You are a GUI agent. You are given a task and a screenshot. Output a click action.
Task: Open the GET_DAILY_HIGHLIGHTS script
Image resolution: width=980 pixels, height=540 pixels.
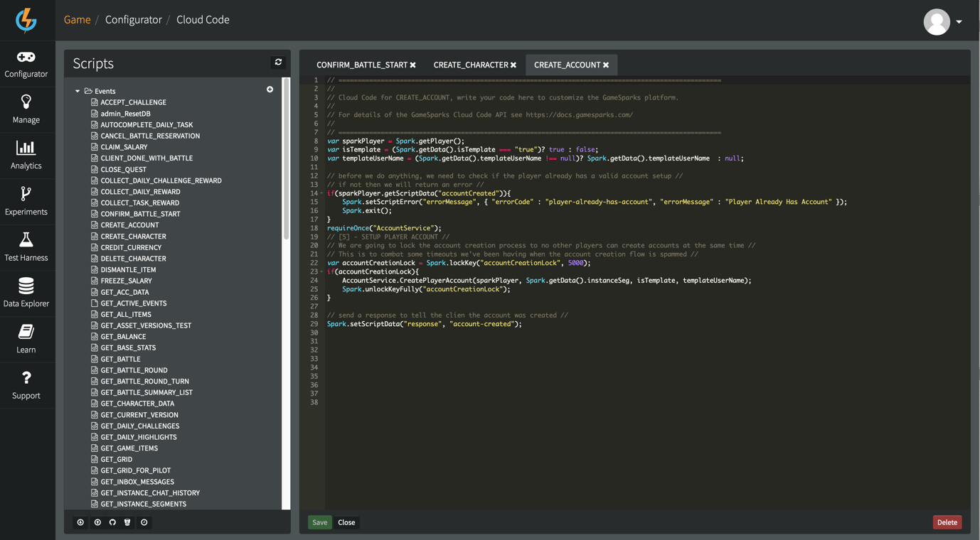coord(139,437)
